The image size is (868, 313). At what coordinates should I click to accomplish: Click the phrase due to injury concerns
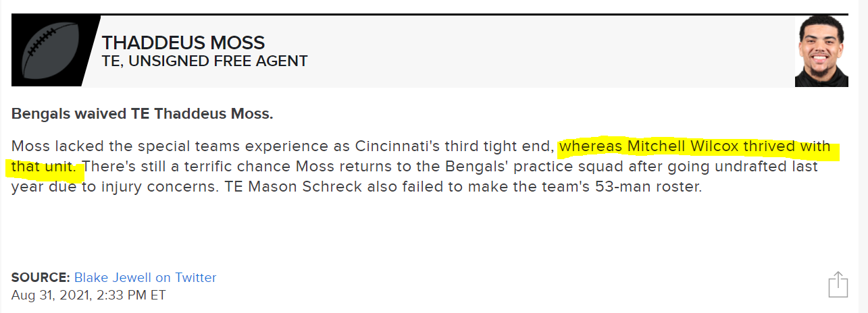click(138, 186)
